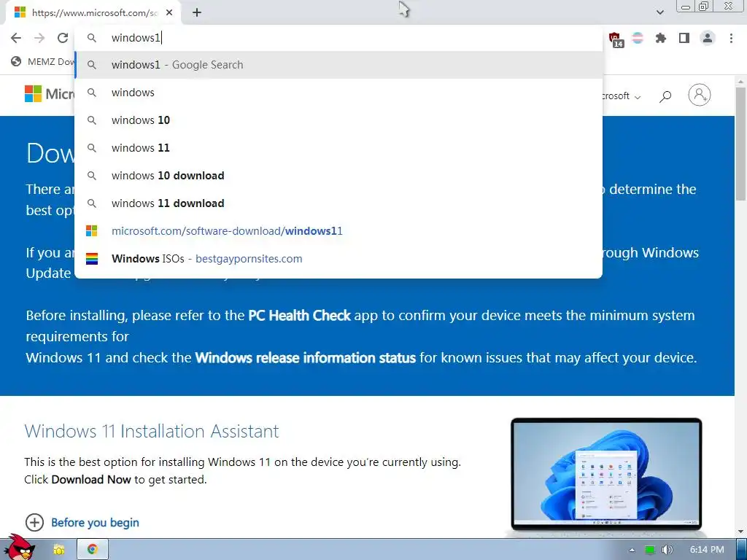
Task: Open the Angry Birds start button
Action: [x=19, y=548]
